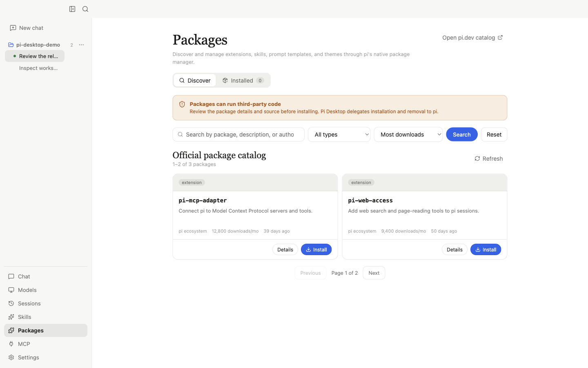Click the shield warning icon in the notice
Image resolution: width=588 pixels, height=368 pixels.
(x=182, y=104)
